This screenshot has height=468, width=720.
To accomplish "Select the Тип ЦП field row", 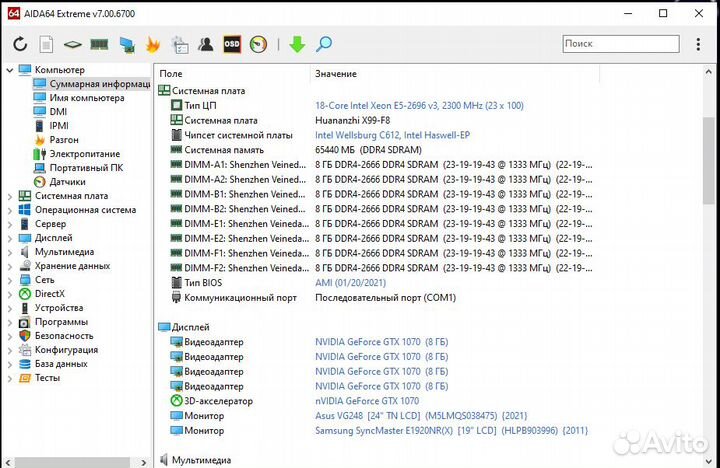I will coord(347,106).
